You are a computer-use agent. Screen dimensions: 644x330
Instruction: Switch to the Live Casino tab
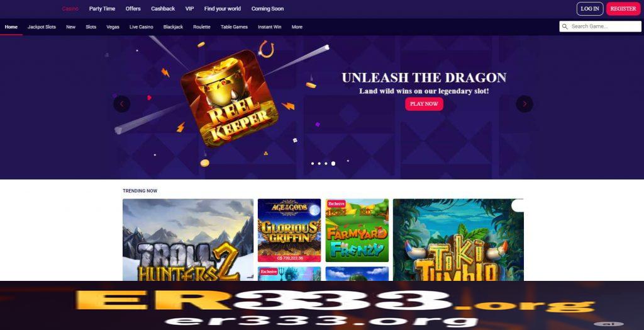(x=142, y=27)
